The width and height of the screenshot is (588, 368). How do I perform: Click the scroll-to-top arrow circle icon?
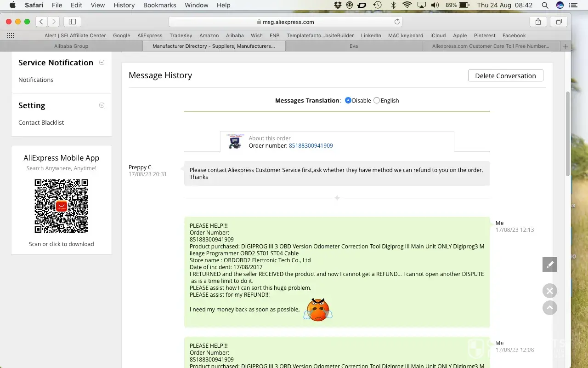[549, 308]
